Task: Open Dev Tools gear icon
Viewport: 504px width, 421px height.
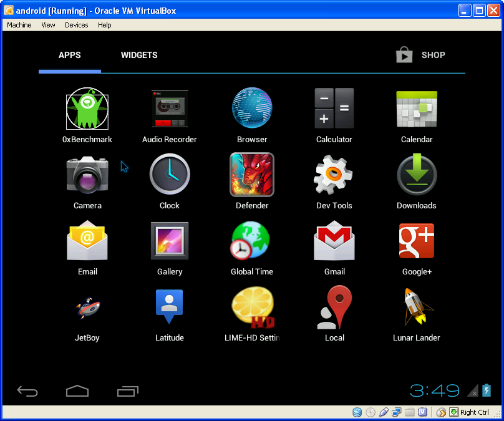Action: click(x=333, y=175)
